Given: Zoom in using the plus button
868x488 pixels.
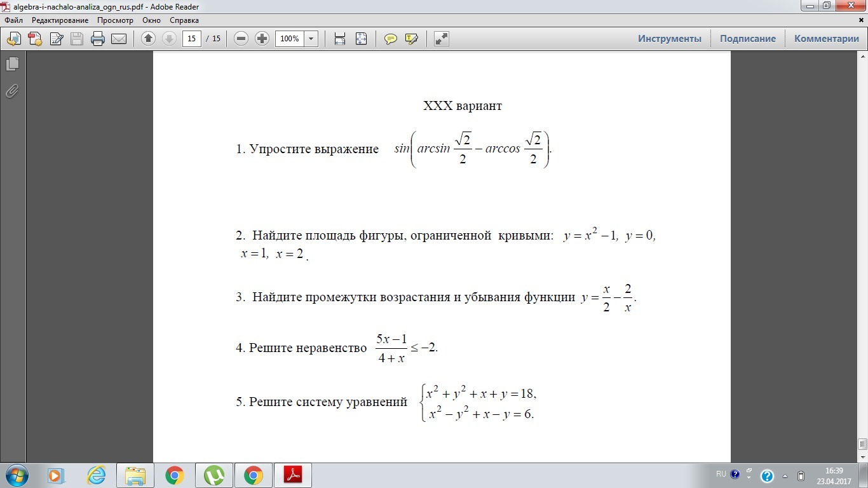Looking at the screenshot, I should (262, 39).
